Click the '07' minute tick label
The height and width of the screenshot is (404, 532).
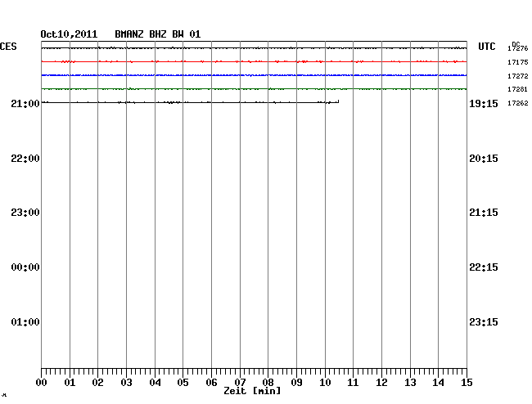tap(240, 383)
